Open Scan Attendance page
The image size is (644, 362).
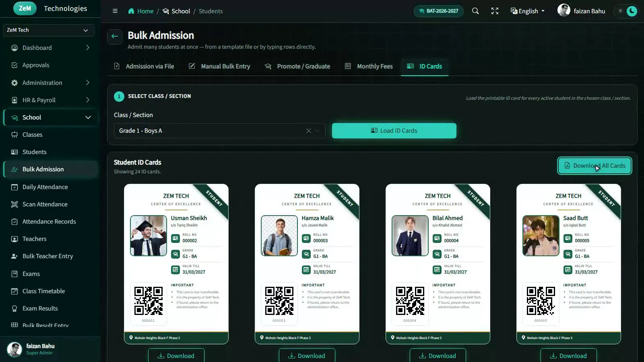50,204
